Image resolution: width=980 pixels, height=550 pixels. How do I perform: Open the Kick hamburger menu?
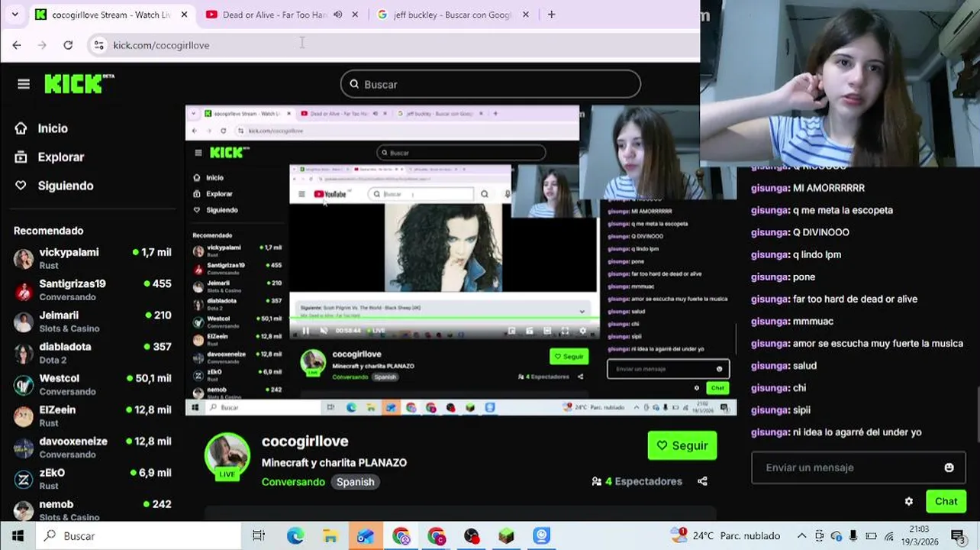pyautogui.click(x=24, y=84)
